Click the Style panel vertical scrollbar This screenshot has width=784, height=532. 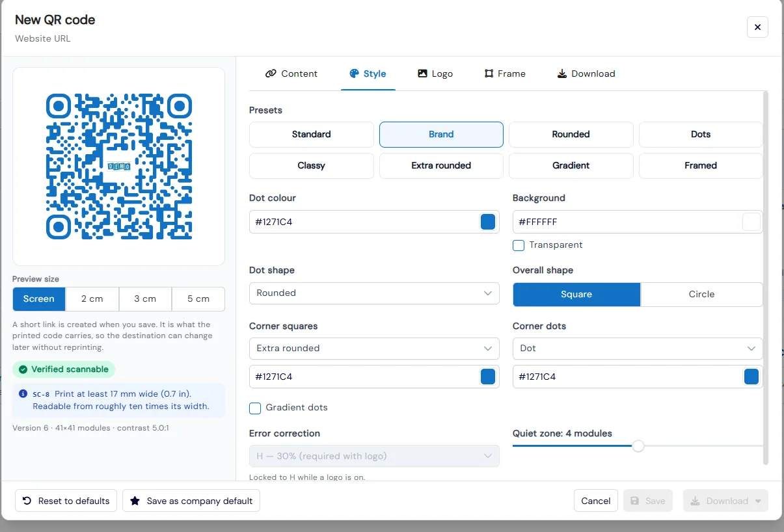[766, 278]
